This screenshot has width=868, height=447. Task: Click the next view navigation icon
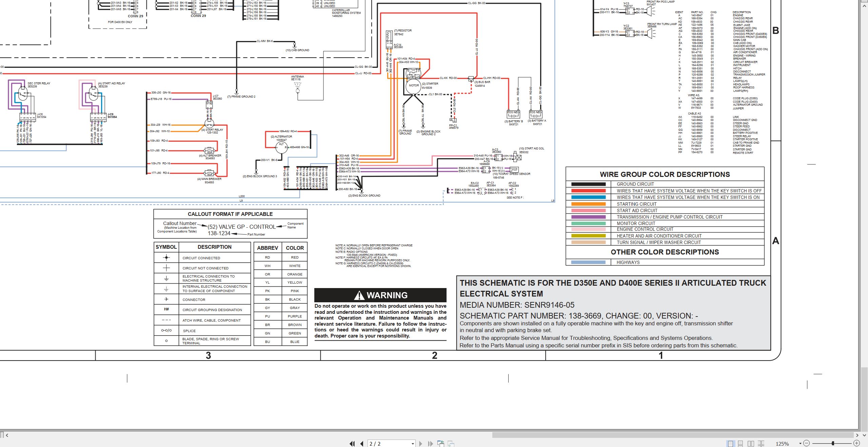pos(451,444)
